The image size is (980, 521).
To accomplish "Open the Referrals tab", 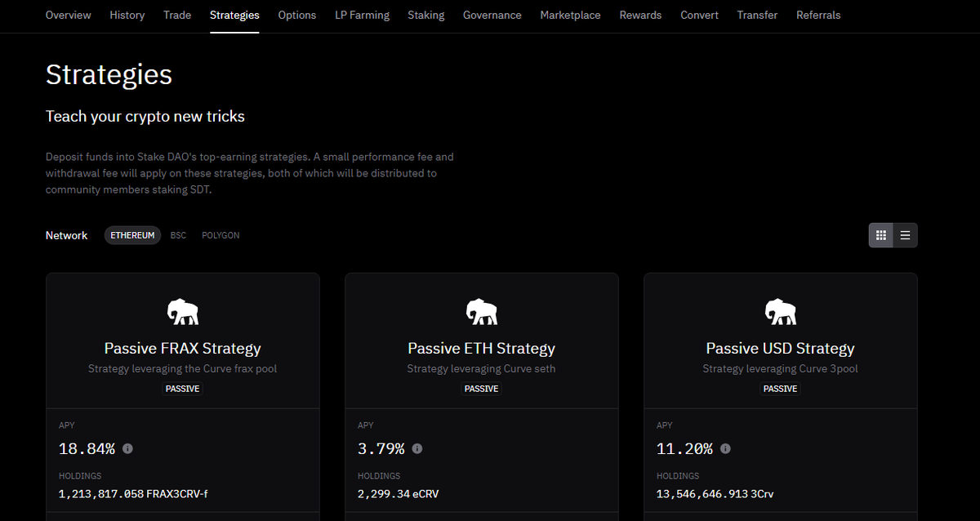I will (x=818, y=16).
